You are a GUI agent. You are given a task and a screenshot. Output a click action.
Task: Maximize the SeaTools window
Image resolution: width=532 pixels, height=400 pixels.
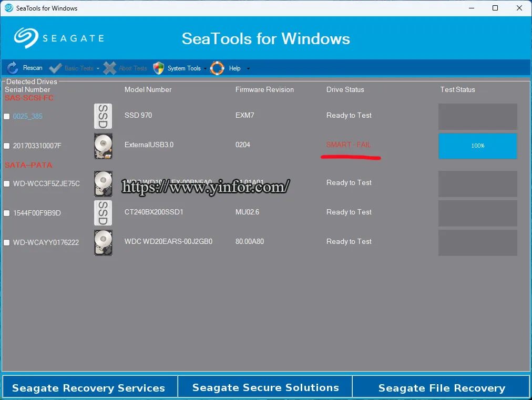[x=495, y=8]
